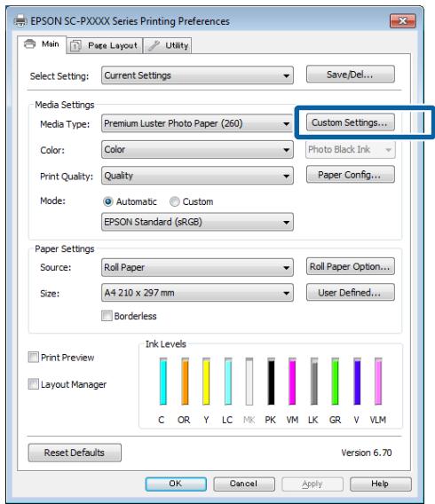Screen dimensions: 435x504
Task: Click the User Defined... button
Action: pyautogui.click(x=350, y=293)
